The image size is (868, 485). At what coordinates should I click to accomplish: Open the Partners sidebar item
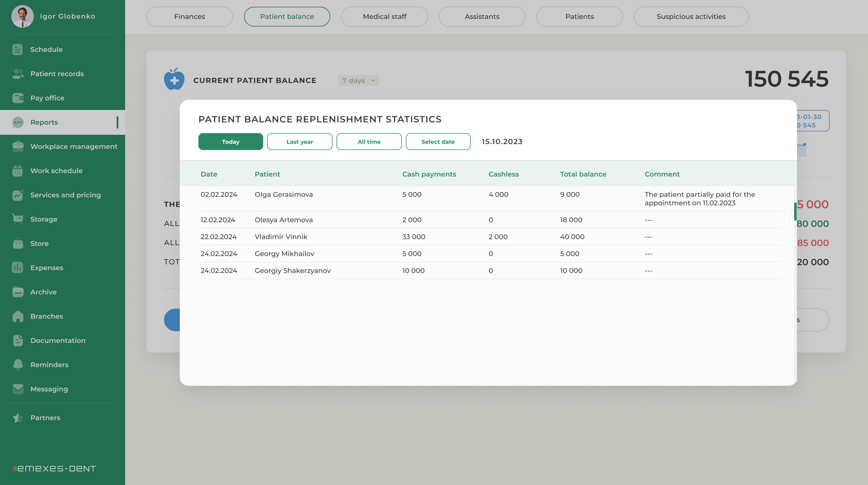coord(62,418)
